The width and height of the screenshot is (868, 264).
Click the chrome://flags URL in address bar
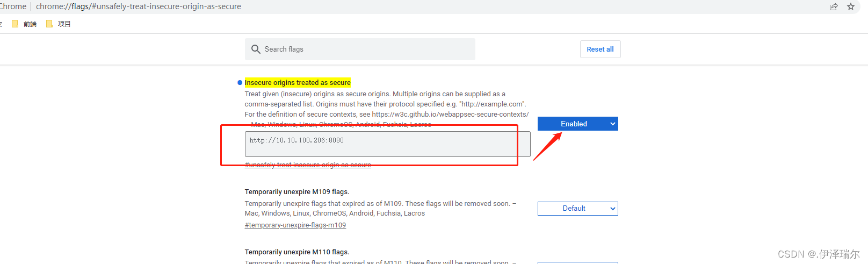(139, 6)
